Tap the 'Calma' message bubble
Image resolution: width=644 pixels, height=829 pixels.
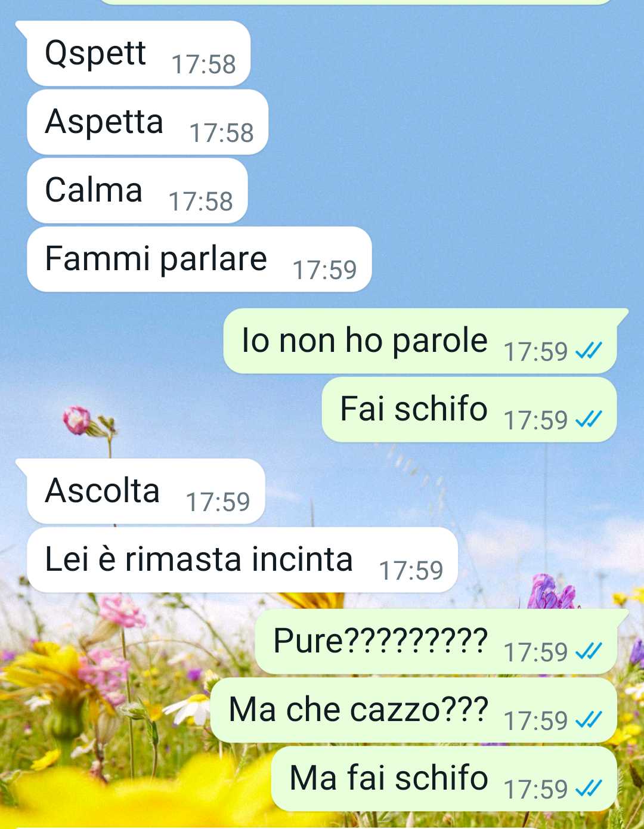[x=137, y=190]
